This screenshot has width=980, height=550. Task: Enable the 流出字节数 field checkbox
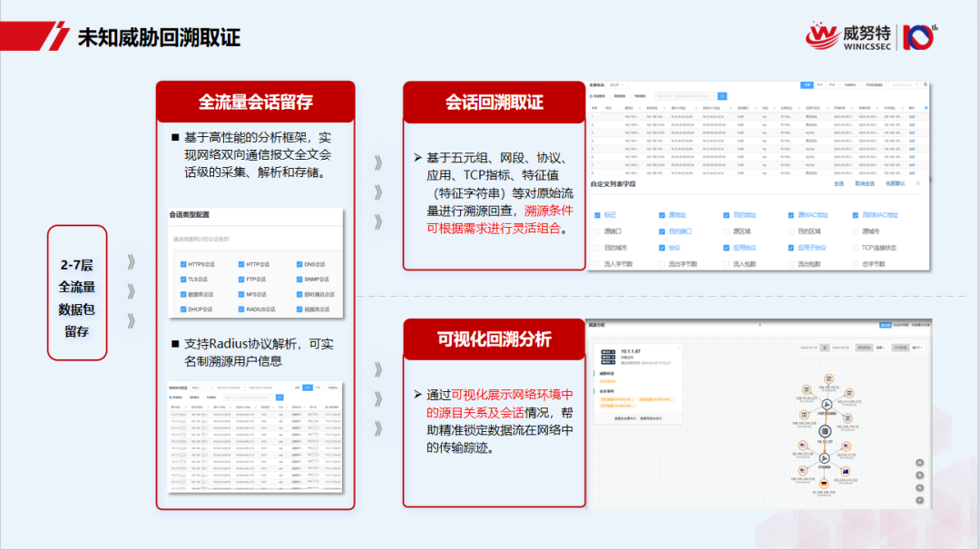point(661,264)
